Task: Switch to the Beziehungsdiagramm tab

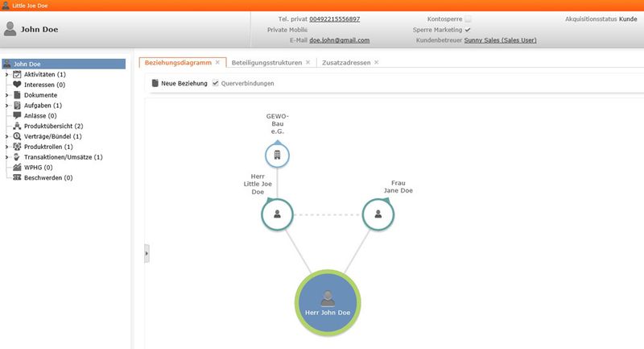Action: click(x=178, y=63)
